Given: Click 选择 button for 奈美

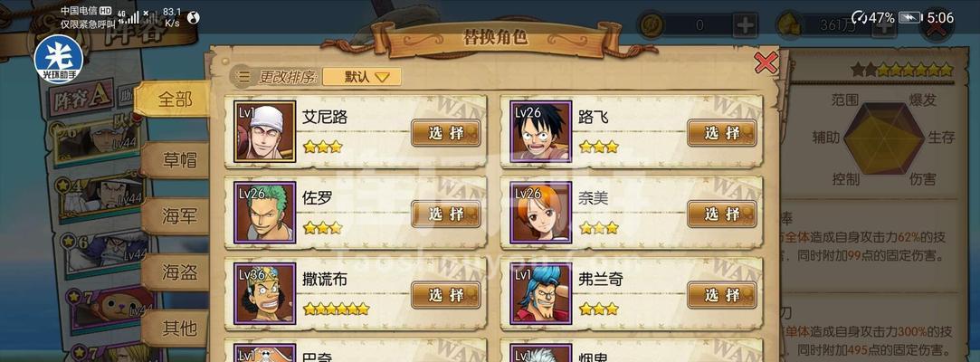Looking at the screenshot, I should 722,214.
